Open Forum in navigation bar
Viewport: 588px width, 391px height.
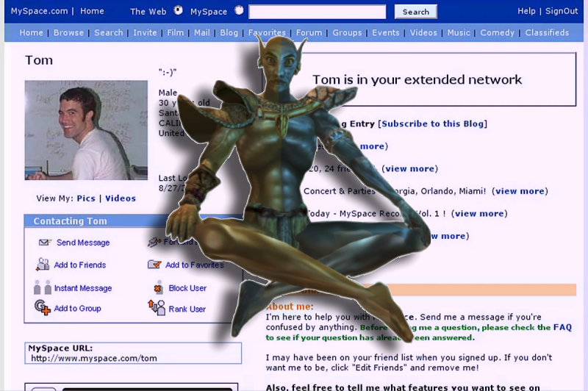coord(309,32)
